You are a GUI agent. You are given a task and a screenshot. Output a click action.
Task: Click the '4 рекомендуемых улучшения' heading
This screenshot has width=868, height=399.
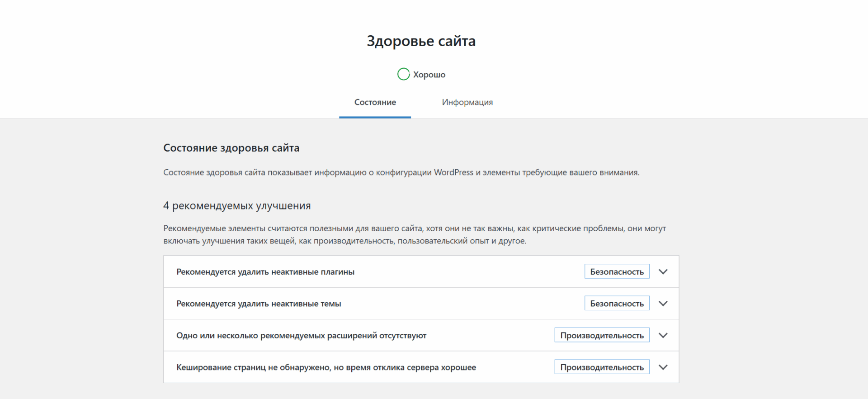click(x=237, y=206)
